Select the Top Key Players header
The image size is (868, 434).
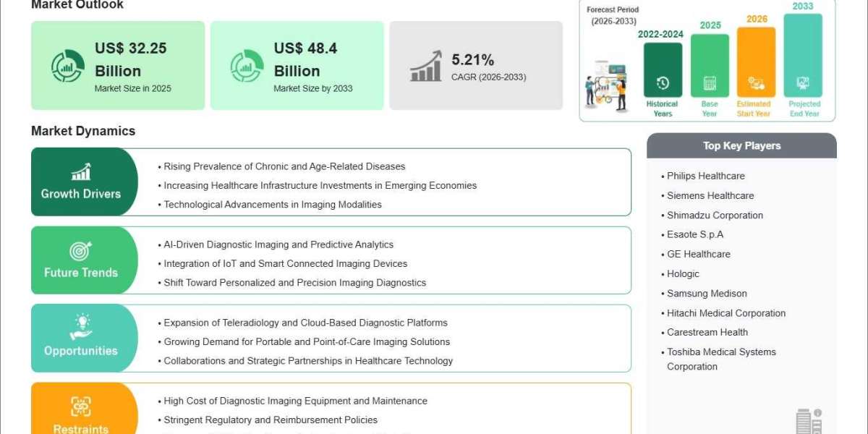[x=741, y=146]
